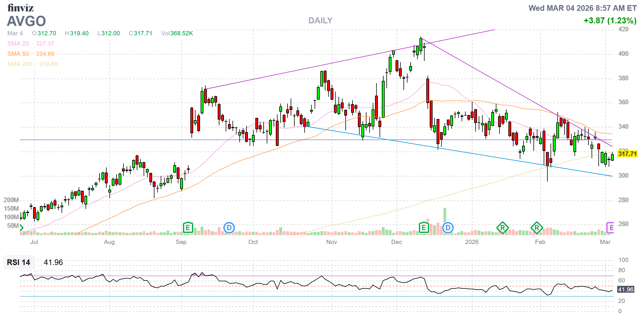This screenshot has width=644, height=320.
Task: Click the December green E earnings marker
Action: pos(424,228)
